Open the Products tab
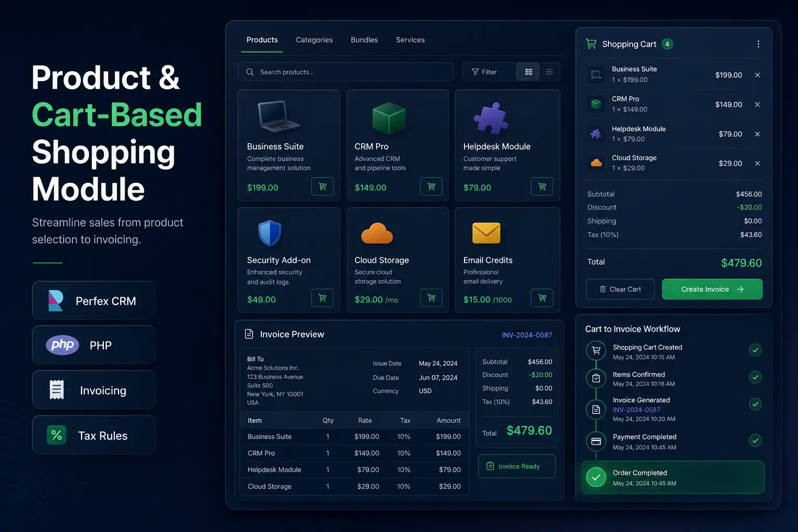798x532 pixels. coord(262,40)
